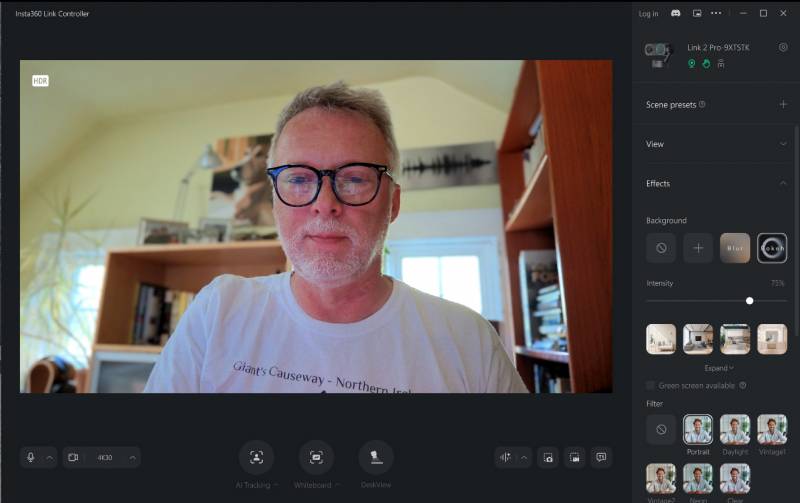Open the microphone options chevron
Screen dimensions: 800x503
[49, 458]
